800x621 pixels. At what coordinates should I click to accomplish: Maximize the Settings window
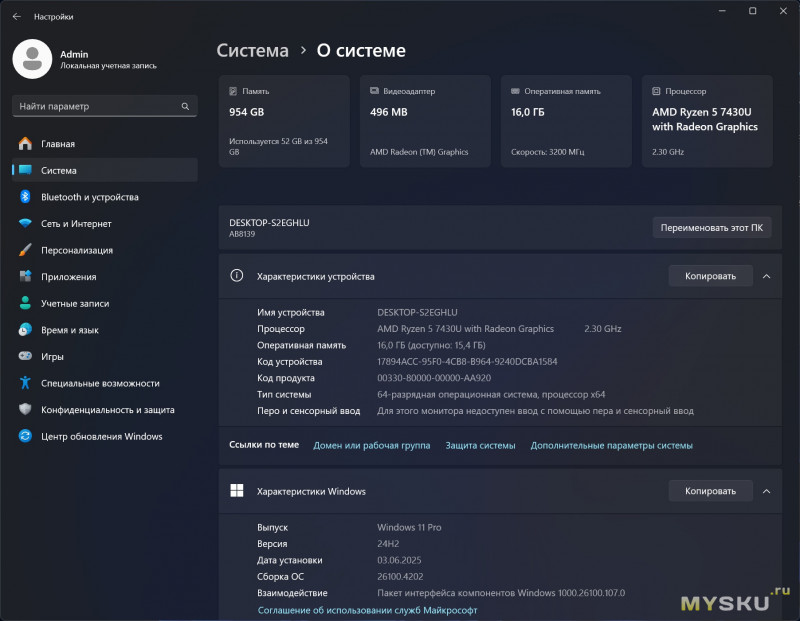pos(753,11)
